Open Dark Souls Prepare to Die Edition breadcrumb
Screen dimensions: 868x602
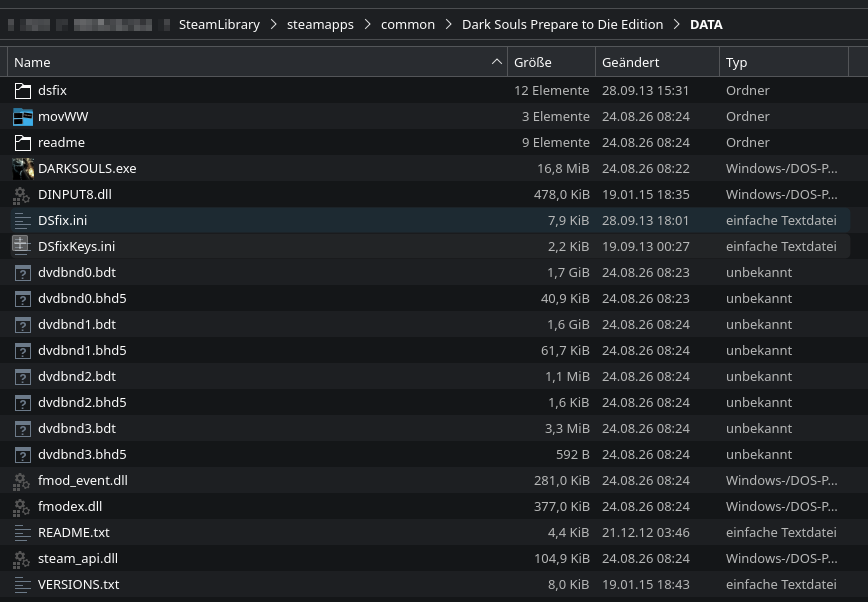[562, 24]
